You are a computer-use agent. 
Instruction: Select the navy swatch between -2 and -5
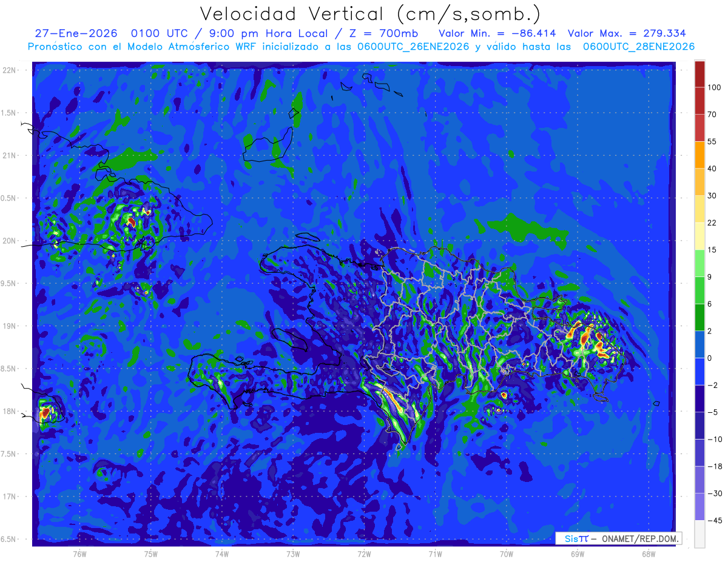click(699, 398)
